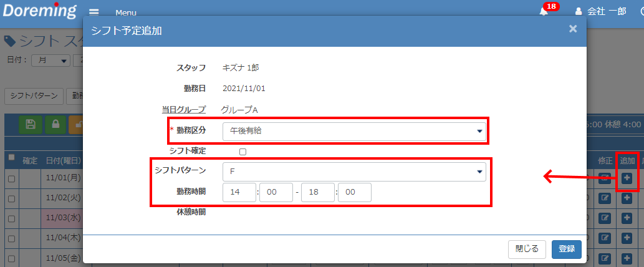Click the 11/04(木) date cell

click(62, 238)
